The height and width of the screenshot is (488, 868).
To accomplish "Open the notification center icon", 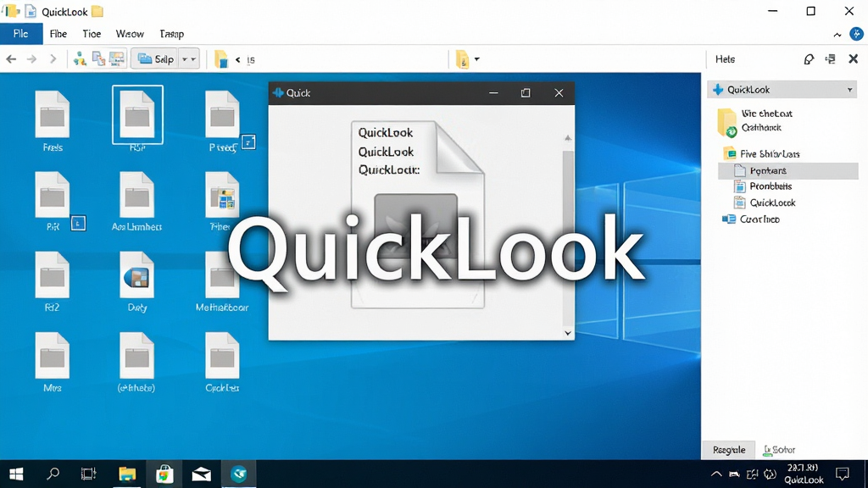I will coord(843,474).
